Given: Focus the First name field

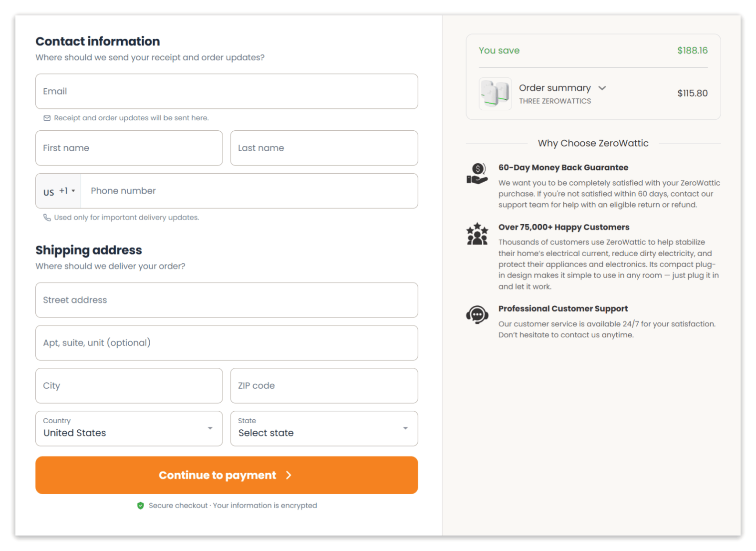Looking at the screenshot, I should tap(129, 148).
